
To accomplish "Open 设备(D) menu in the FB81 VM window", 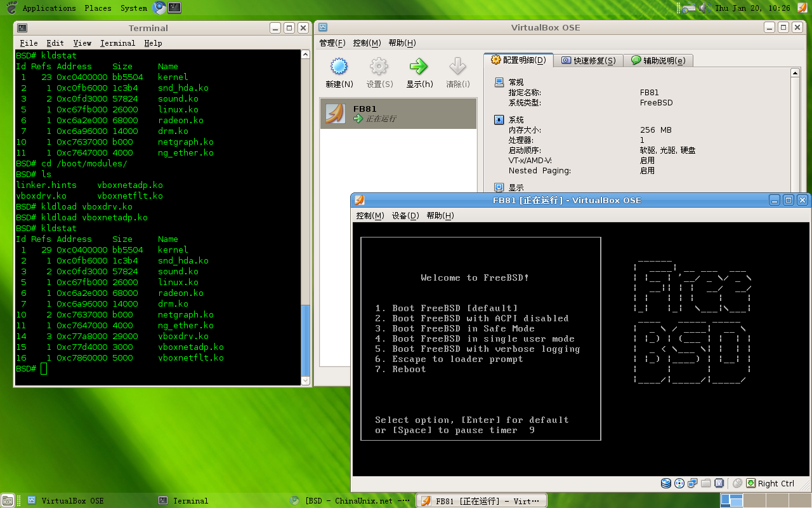I will [x=405, y=216].
